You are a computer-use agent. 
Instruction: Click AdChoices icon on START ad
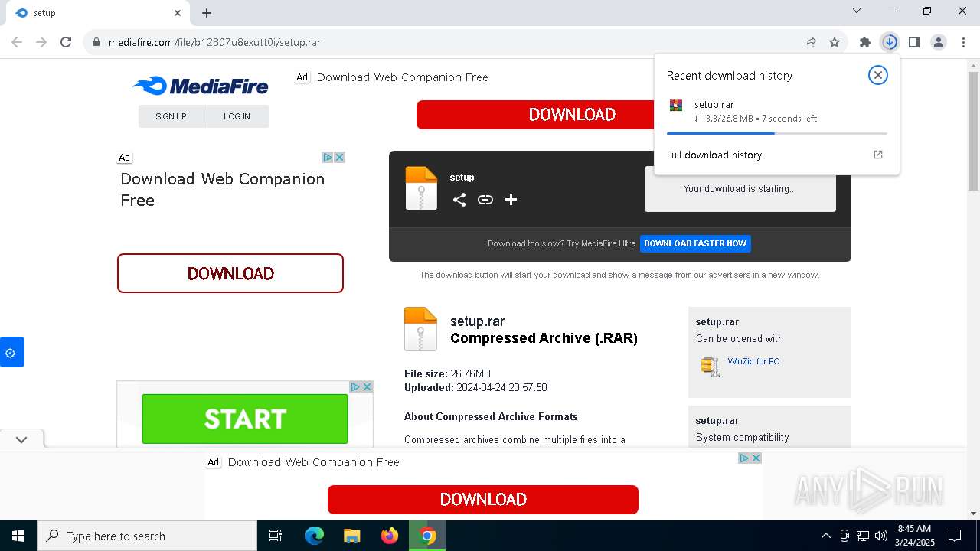355,386
